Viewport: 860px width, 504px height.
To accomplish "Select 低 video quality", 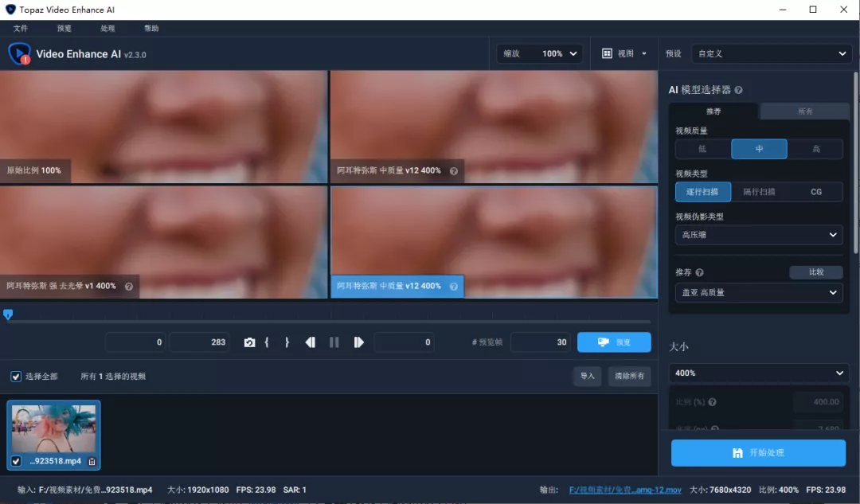I will pyautogui.click(x=702, y=149).
